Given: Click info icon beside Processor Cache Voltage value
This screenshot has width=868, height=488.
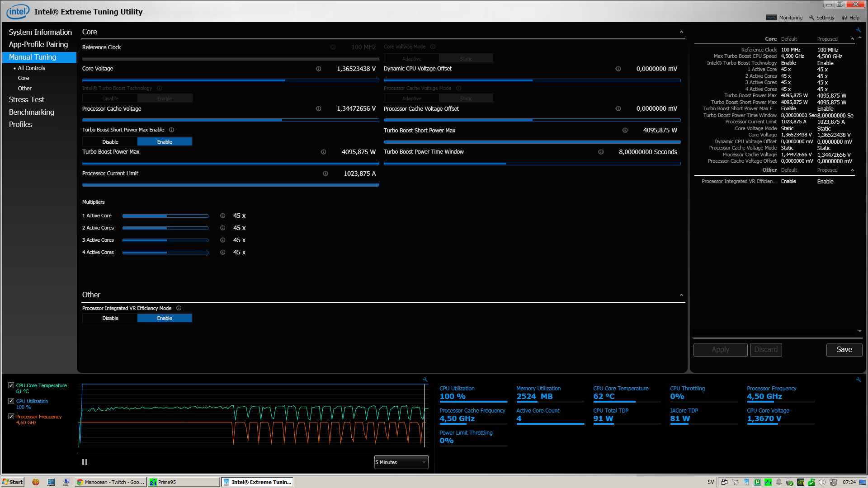Looking at the screenshot, I should [318, 108].
